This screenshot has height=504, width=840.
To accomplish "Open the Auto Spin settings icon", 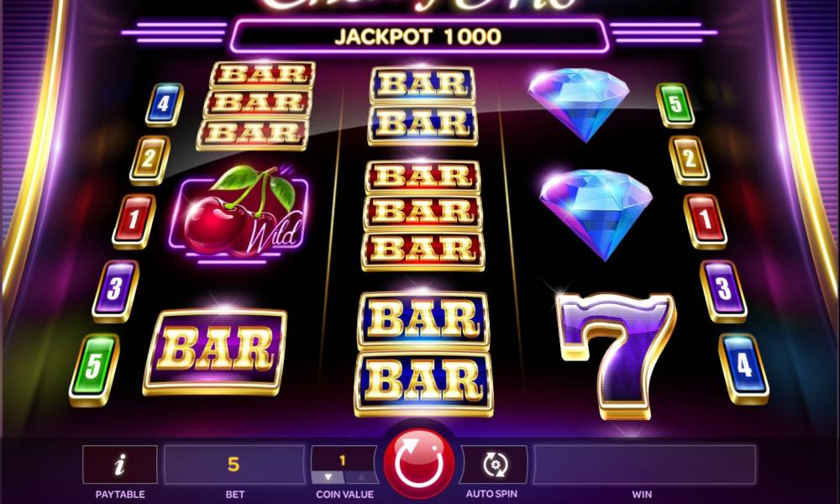I will pyautogui.click(x=494, y=465).
